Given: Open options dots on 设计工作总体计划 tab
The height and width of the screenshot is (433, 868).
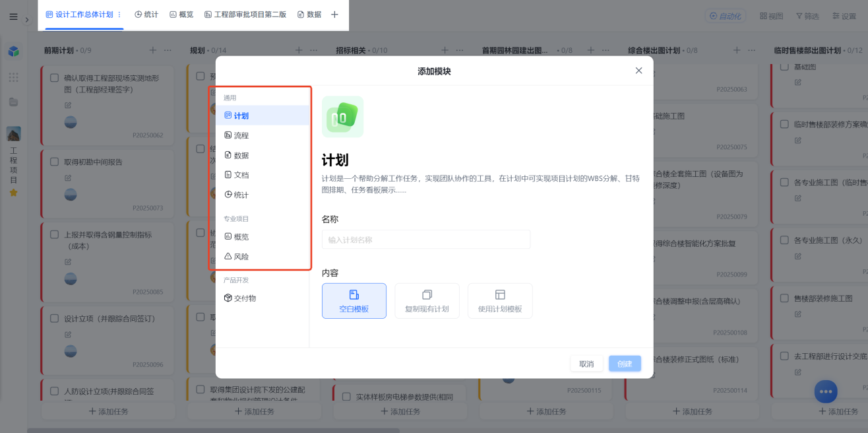Looking at the screenshot, I should (x=119, y=15).
